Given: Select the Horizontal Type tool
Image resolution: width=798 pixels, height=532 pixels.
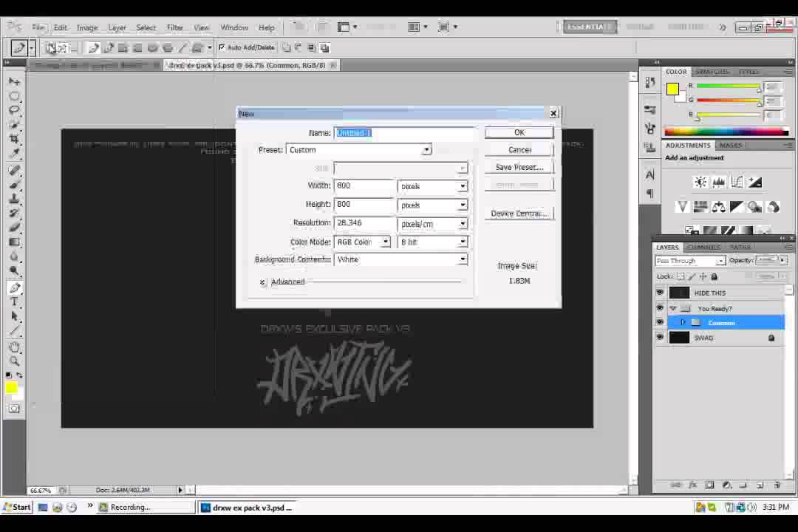Looking at the screenshot, I should tap(14, 302).
